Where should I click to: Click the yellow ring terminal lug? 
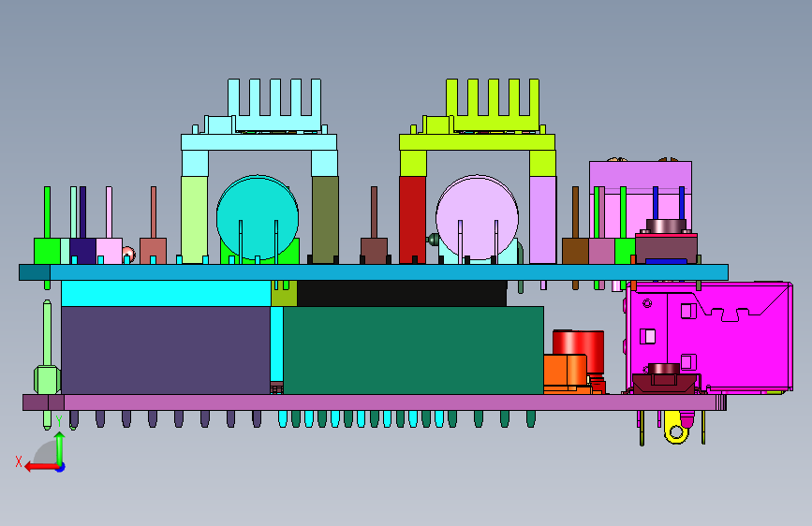[x=676, y=428]
